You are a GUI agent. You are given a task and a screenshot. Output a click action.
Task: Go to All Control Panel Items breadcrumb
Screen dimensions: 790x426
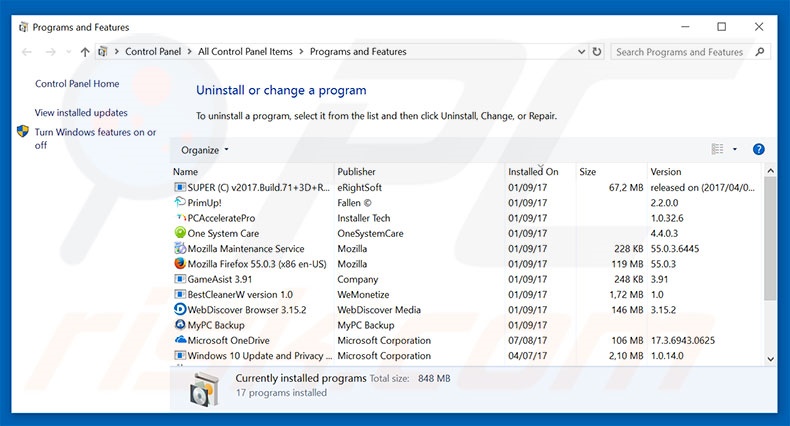245,51
